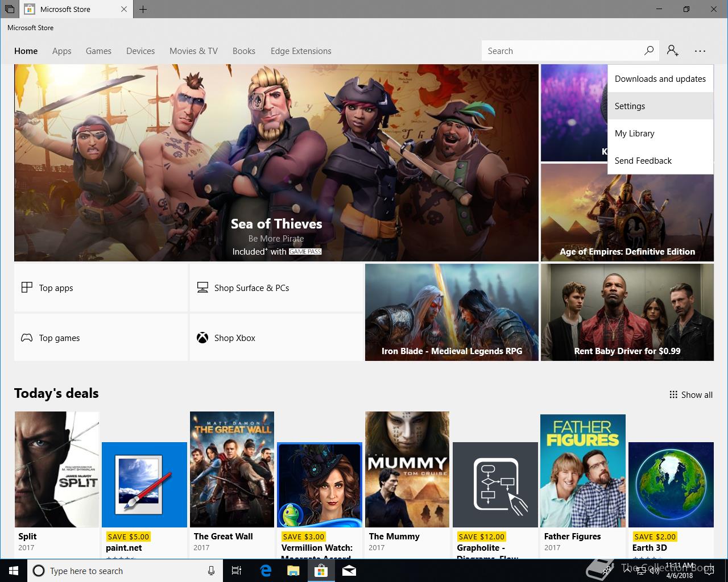This screenshot has height=582, width=728.
Task: Click the Top apps grid icon
Action: (27, 288)
